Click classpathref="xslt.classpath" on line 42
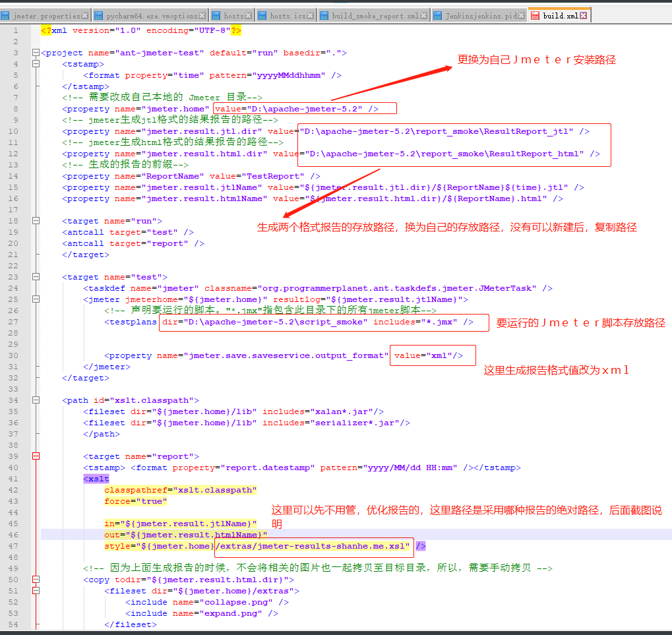Image resolution: width=672 pixels, height=635 pixels. tap(181, 490)
